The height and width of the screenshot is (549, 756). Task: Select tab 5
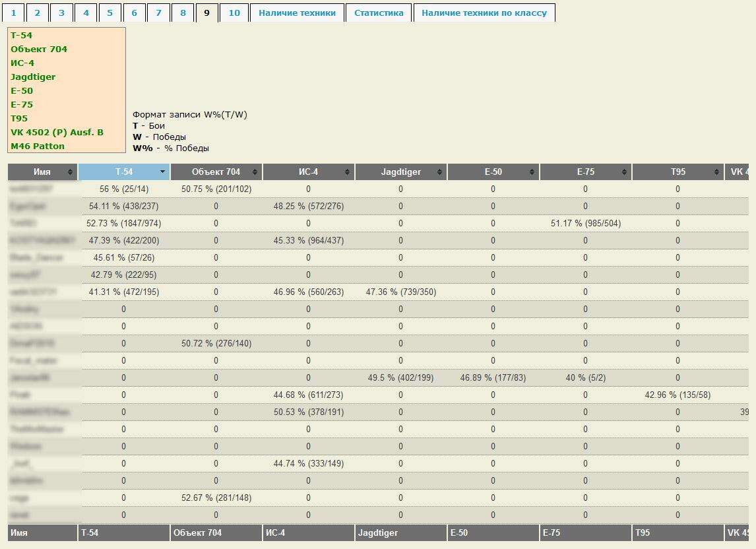[110, 13]
